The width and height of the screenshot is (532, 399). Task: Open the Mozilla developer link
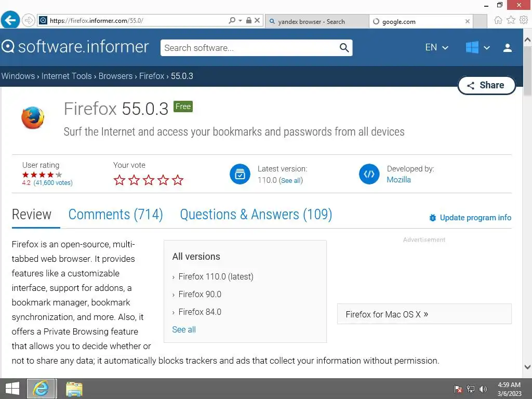[x=398, y=179]
